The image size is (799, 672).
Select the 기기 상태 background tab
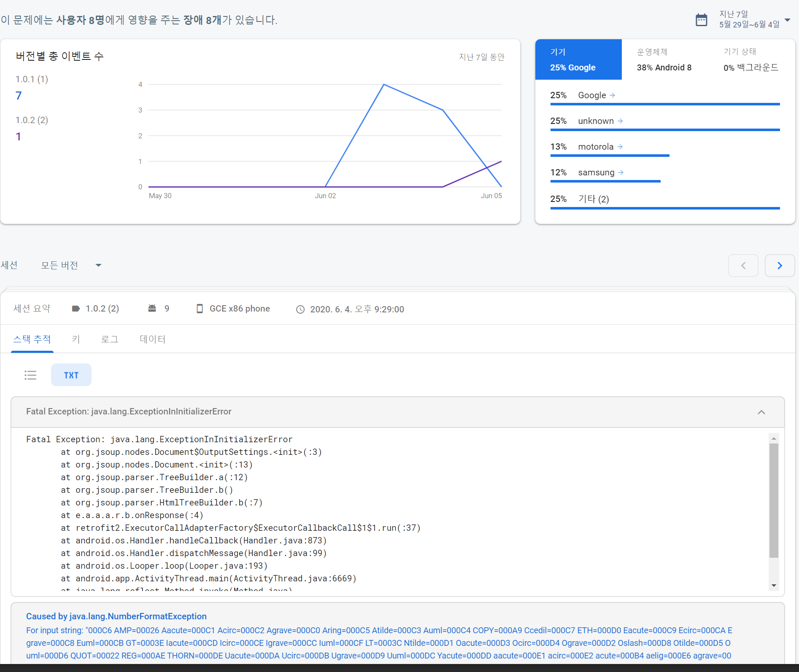point(750,59)
